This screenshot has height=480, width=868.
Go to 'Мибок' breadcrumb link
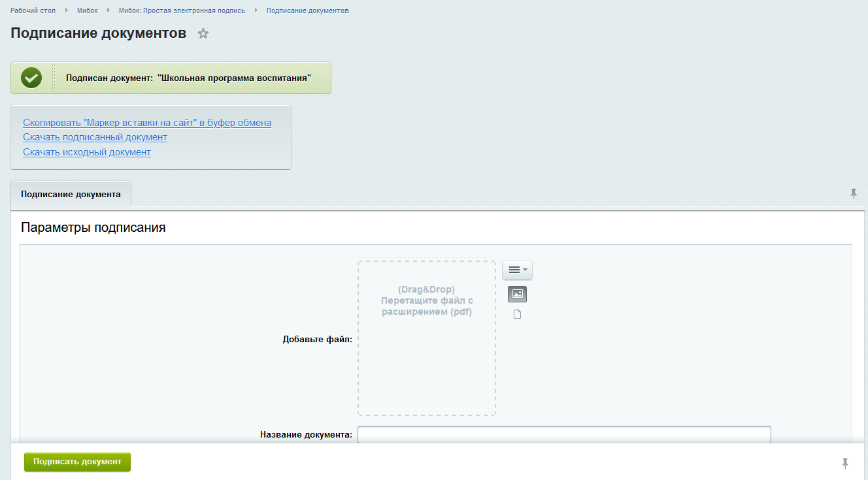(87, 11)
